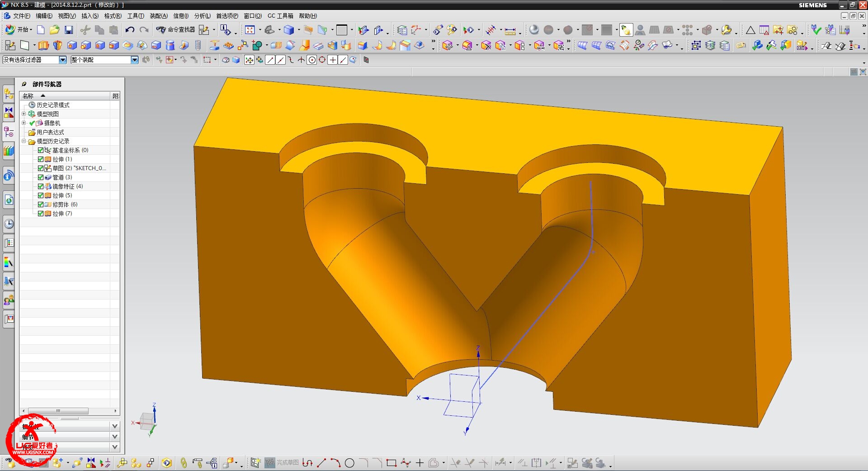Click the Cut scissors icon

tap(85, 30)
